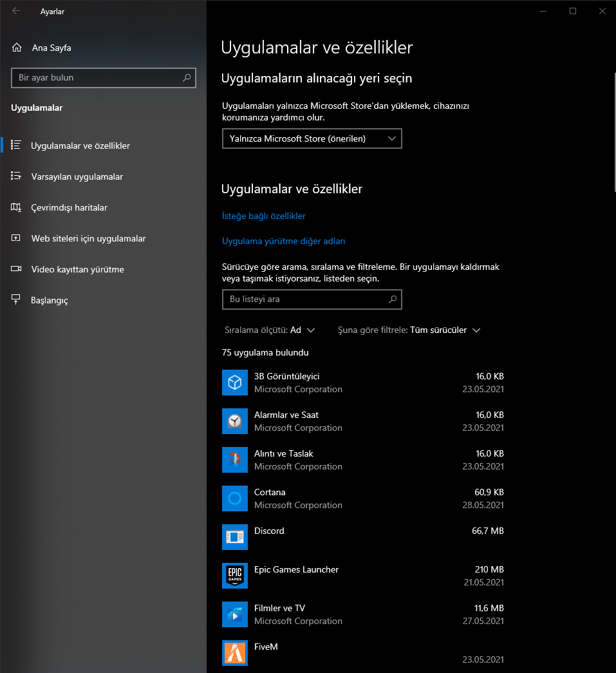
Task: Select Video kayıttan yürütme section
Action: click(78, 269)
